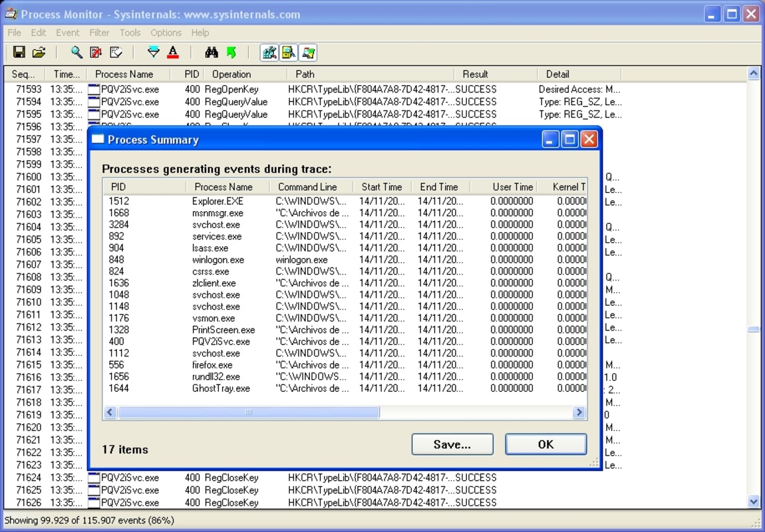Select the firefox.exe row in process list

point(212,365)
